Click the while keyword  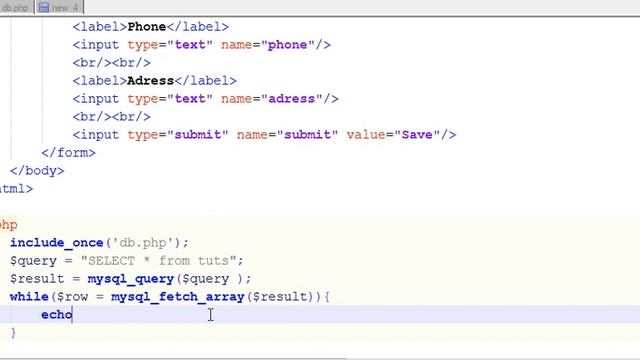[29, 297]
